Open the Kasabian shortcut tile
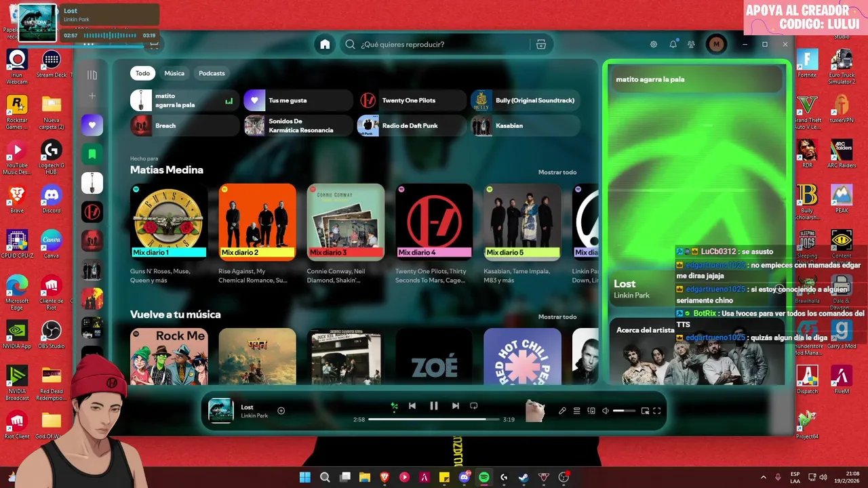The image size is (868, 488). (x=526, y=125)
